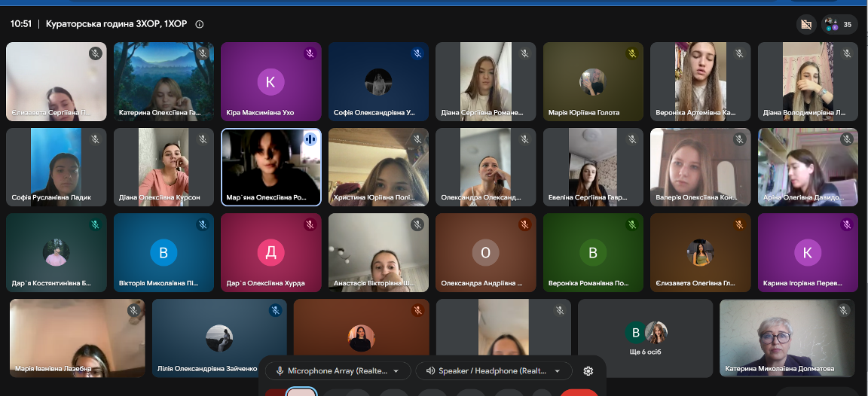Select Вікторія Миколаївна avatar letter В
Screen dimensions: 868x396
[x=164, y=253]
